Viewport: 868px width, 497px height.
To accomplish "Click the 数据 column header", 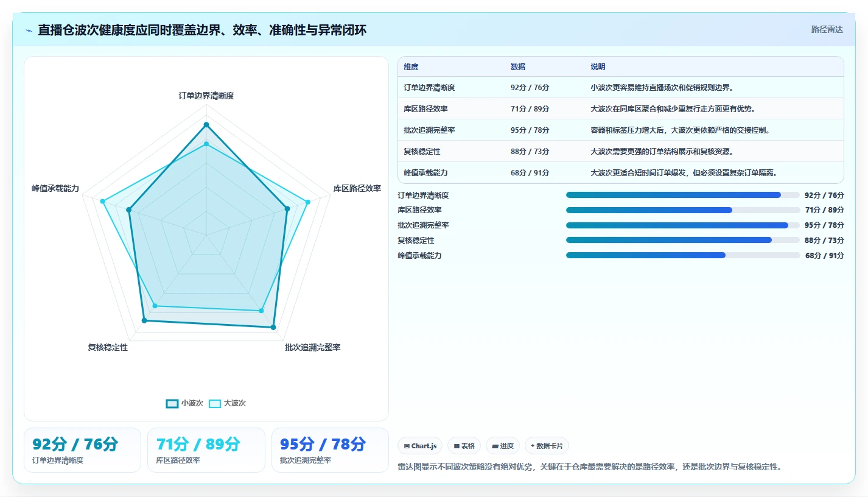I will [518, 67].
